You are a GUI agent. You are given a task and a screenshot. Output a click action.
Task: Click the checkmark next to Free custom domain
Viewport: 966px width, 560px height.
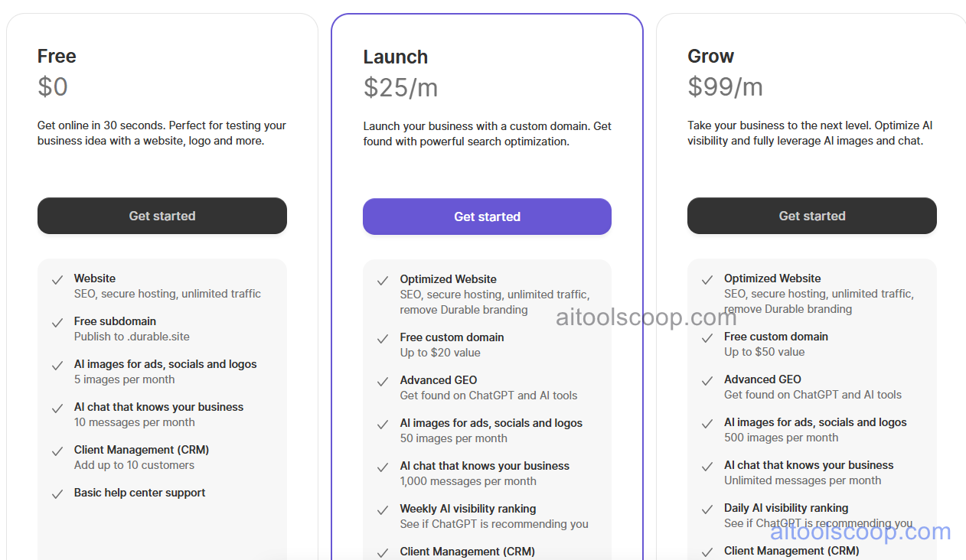[382, 338]
